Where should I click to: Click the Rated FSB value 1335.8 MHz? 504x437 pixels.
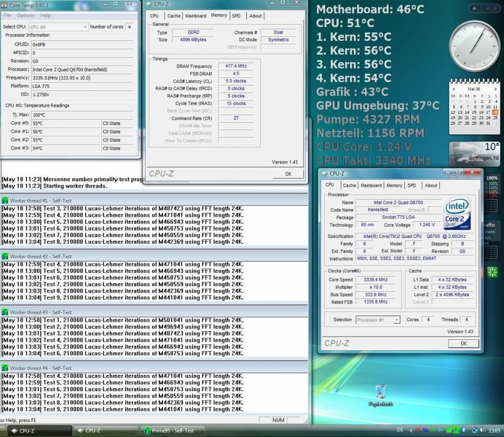click(376, 302)
